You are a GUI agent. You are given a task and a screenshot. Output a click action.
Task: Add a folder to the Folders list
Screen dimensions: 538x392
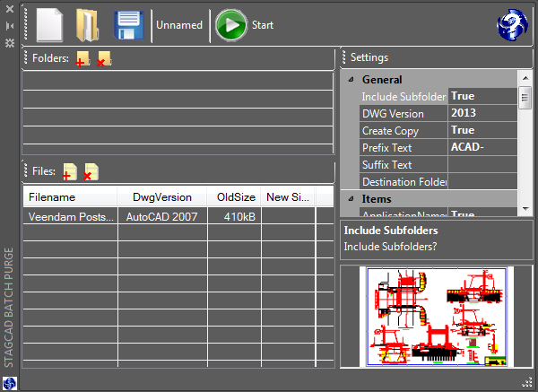(82, 59)
